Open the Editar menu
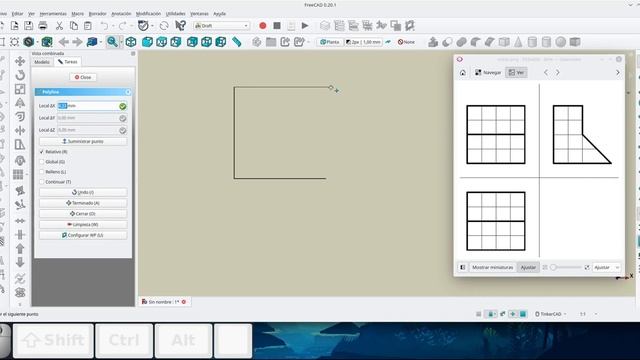Viewport: 640px width, 360px height. tap(18, 14)
